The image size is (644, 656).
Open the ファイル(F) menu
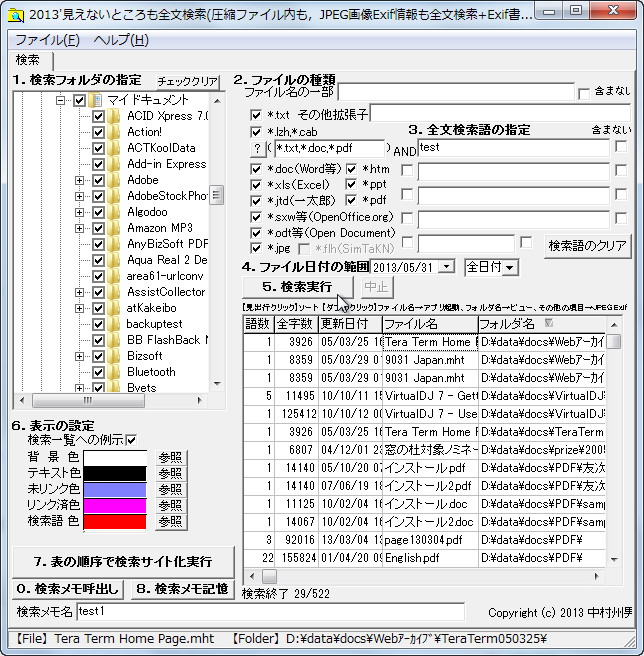[x=47, y=40]
